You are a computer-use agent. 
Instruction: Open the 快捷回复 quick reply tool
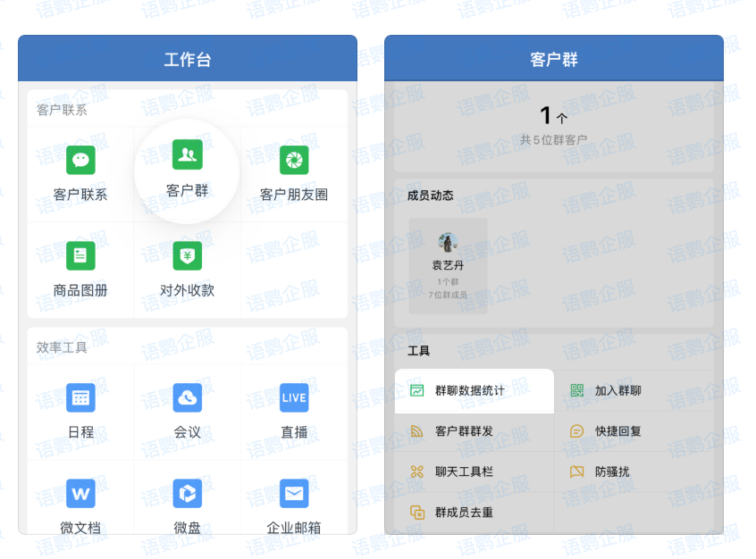point(617,431)
